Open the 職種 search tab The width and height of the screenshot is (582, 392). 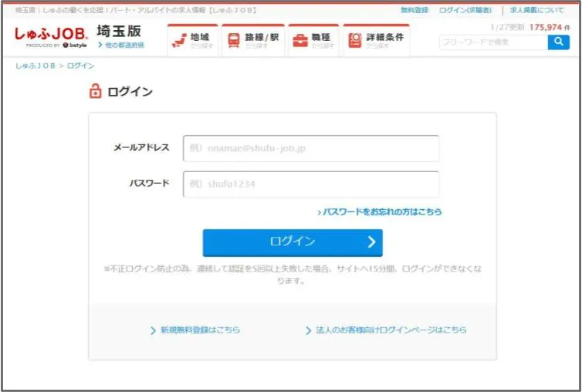point(313,40)
